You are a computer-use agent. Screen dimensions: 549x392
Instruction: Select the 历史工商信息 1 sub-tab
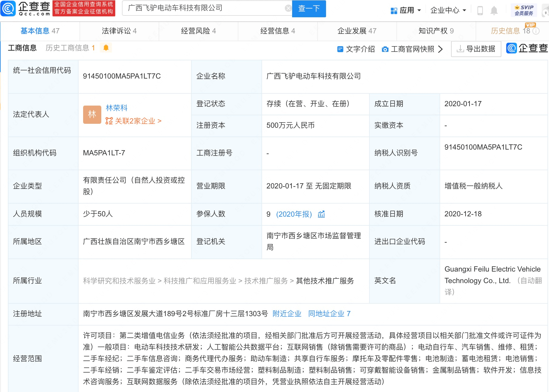coord(70,48)
